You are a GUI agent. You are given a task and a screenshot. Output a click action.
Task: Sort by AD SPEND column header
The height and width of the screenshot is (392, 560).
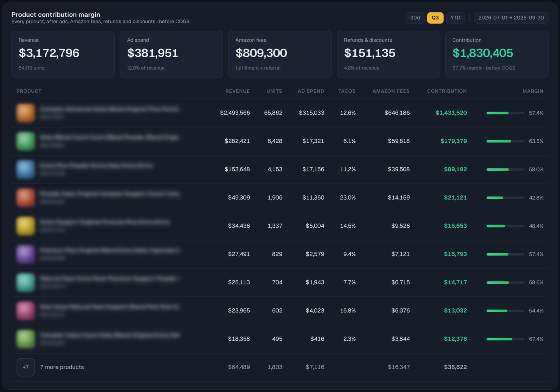pyautogui.click(x=311, y=91)
